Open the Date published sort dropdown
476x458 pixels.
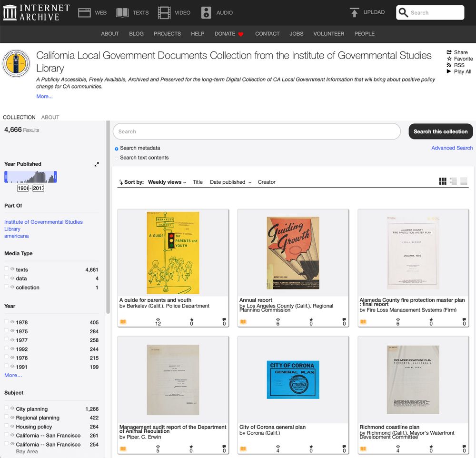pyautogui.click(x=230, y=182)
